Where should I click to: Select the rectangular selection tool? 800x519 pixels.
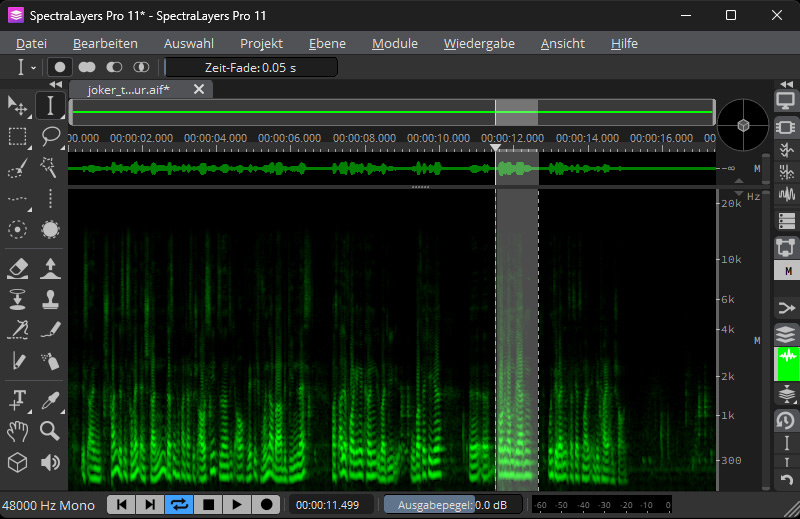(x=17, y=137)
